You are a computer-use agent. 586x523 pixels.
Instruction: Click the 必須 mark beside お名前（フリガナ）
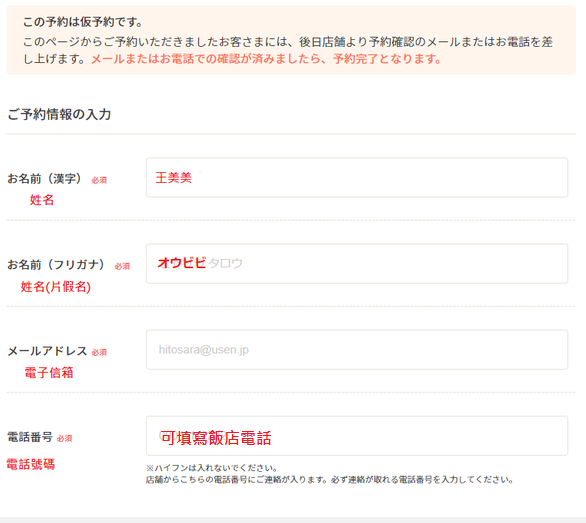tap(122, 266)
